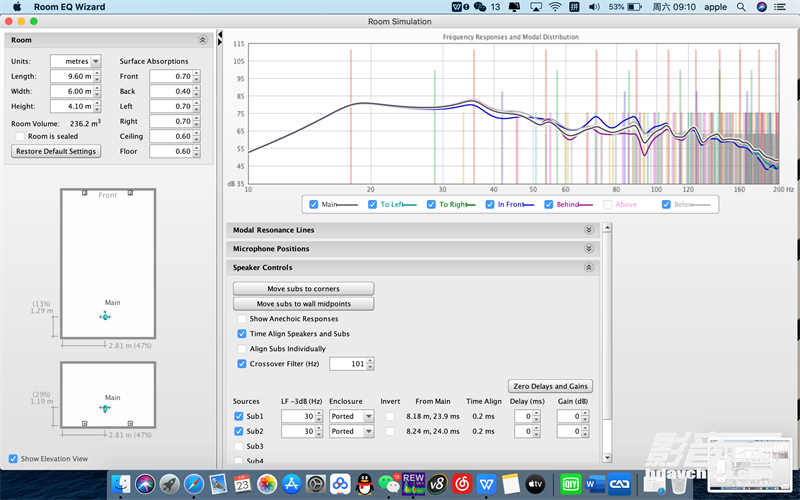Viewport: 800px width, 500px height.
Task: Disable the Sub1 source checkbox
Action: pos(238,416)
